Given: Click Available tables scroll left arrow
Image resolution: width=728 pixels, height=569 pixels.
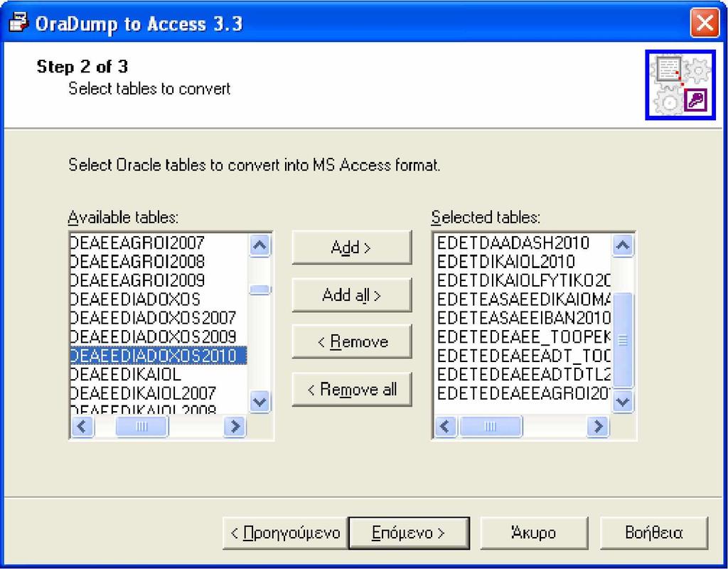Looking at the screenshot, I should [82, 426].
